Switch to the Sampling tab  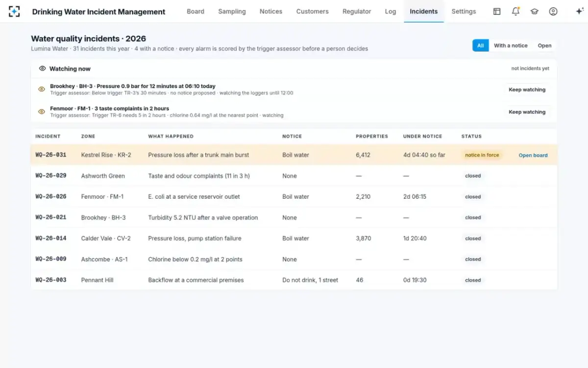[x=232, y=11]
